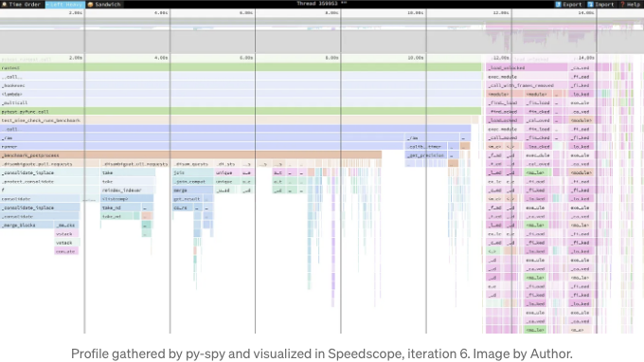
Task: Click the Import icon
Action: [590, 4]
